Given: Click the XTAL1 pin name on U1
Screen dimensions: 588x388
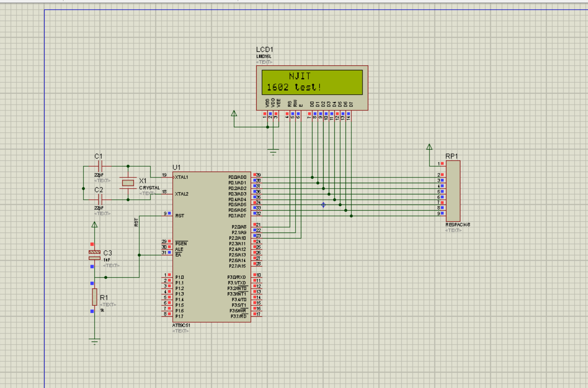Looking at the screenshot, I should pyautogui.click(x=181, y=177).
